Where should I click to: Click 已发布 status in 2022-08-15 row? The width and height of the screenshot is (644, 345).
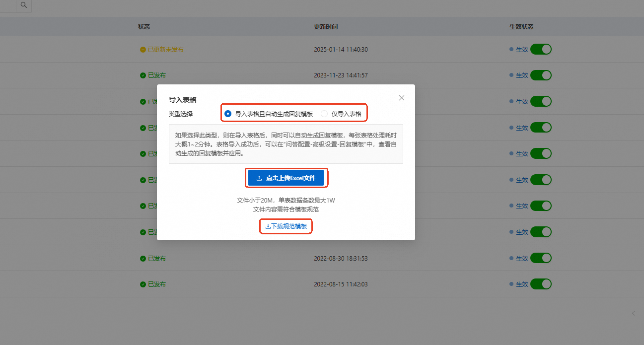tap(153, 284)
